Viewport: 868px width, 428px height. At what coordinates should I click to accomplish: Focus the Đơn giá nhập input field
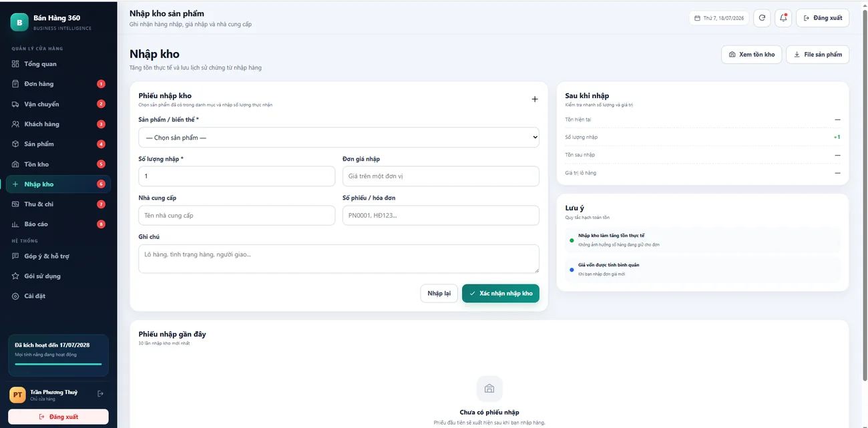(x=441, y=176)
